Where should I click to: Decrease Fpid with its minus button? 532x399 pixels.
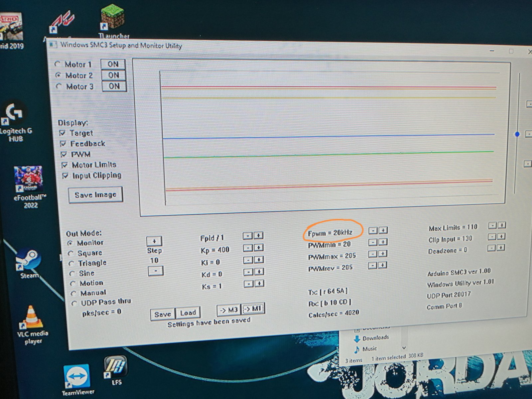click(x=247, y=236)
